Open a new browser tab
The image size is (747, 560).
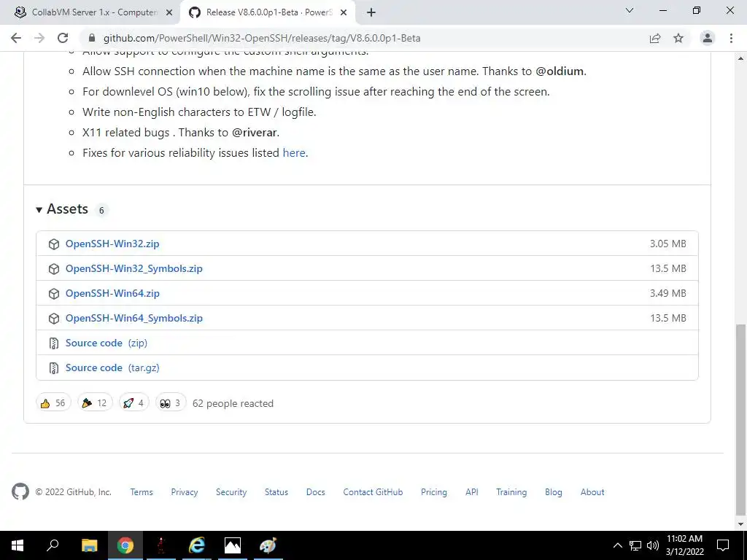pos(371,12)
